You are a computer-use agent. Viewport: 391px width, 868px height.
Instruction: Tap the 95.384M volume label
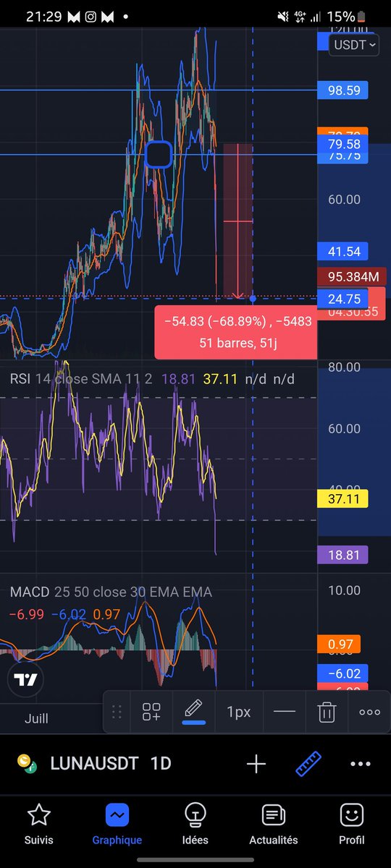(x=352, y=277)
